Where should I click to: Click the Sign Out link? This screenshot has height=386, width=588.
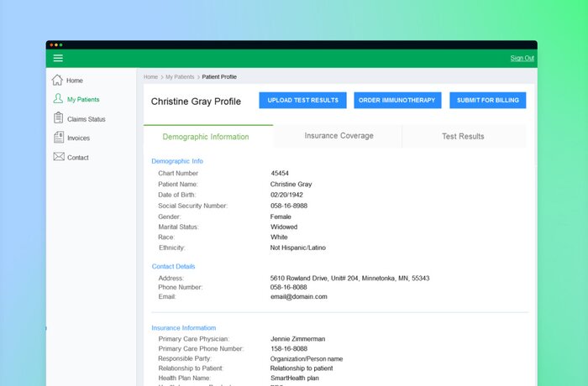pyautogui.click(x=522, y=58)
